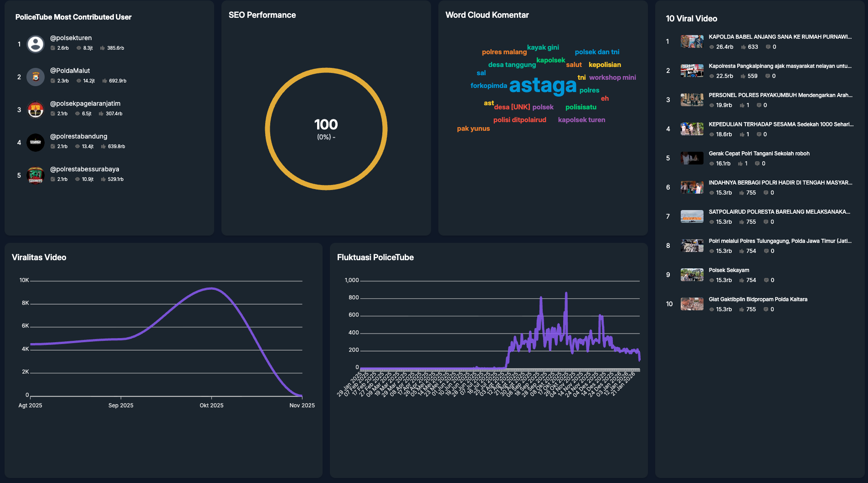Image resolution: width=868 pixels, height=483 pixels.
Task: Open the Giat Gaktibplin Bidpropam Polda Kaltara thumbnail
Action: click(692, 304)
